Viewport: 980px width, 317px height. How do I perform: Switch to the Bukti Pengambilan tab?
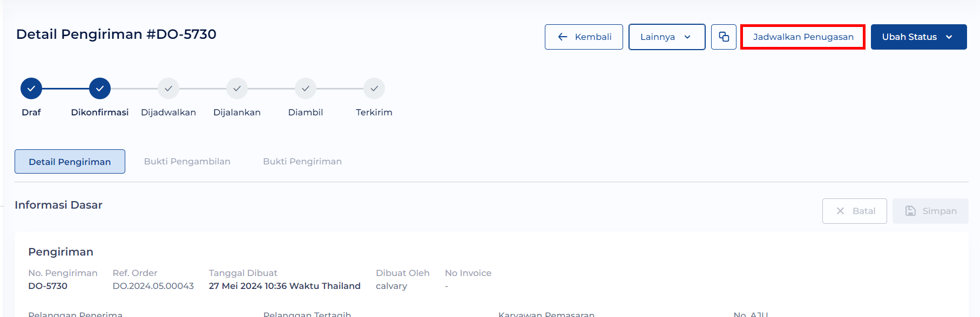tap(187, 161)
